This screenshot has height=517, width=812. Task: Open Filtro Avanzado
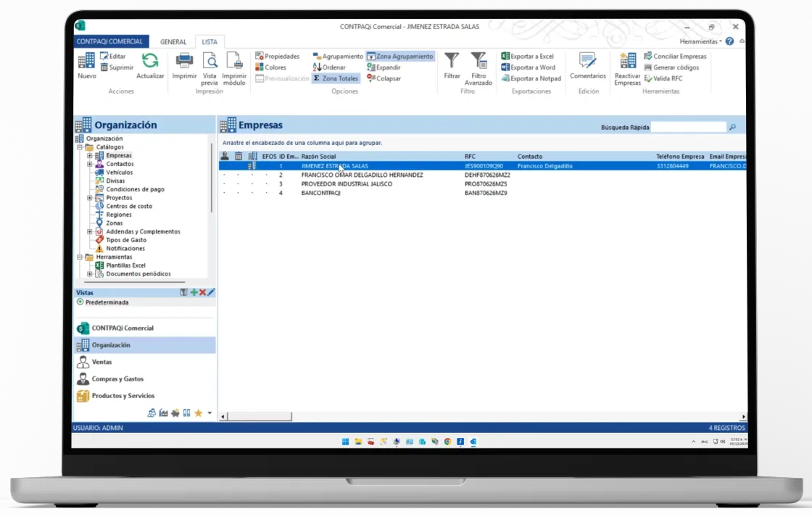(478, 68)
